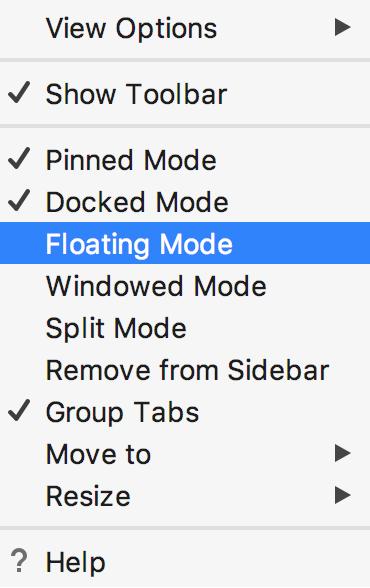This screenshot has height=588, width=370.
Task: Untick the Group Tabs checkmark
Action: pos(19,411)
